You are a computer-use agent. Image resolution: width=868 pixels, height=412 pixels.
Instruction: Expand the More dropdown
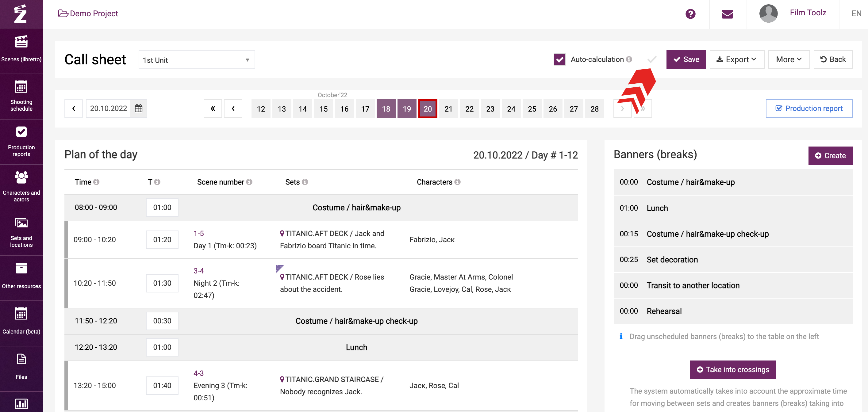[789, 59]
